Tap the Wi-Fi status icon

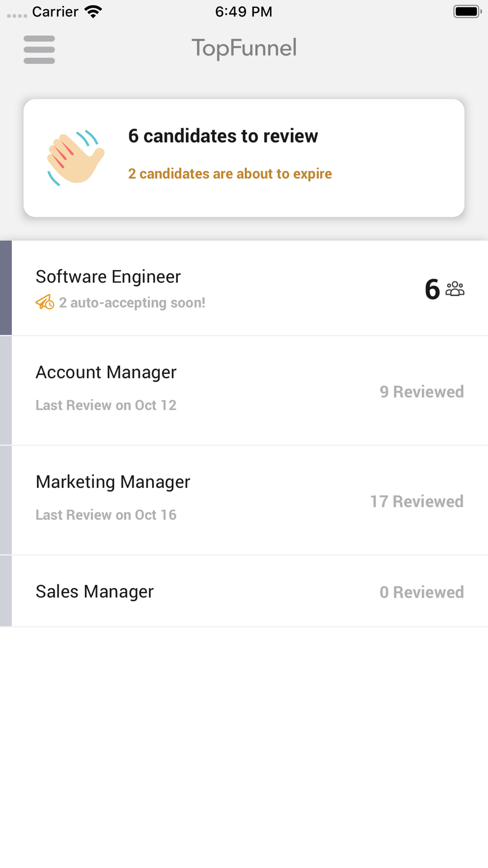pyautogui.click(x=93, y=11)
